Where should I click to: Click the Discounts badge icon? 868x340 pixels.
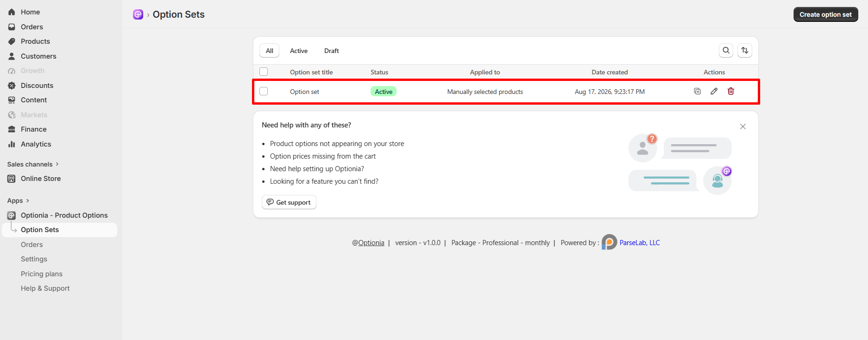tap(12, 86)
